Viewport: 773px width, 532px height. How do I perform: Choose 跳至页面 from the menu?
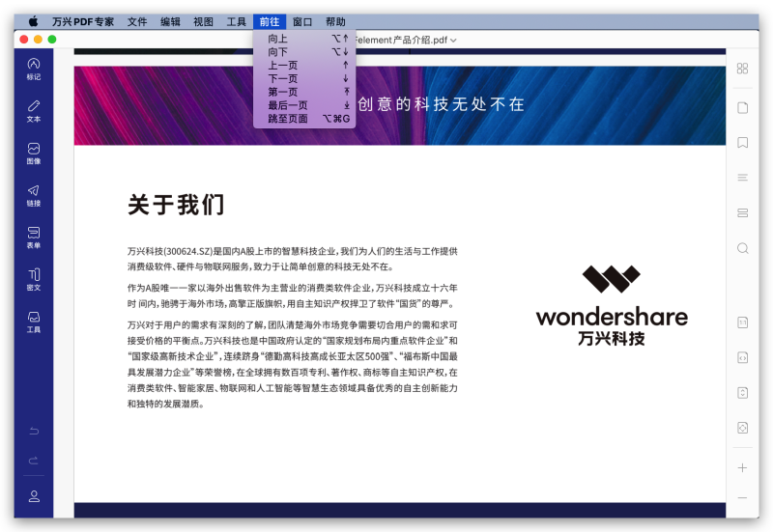coord(304,118)
